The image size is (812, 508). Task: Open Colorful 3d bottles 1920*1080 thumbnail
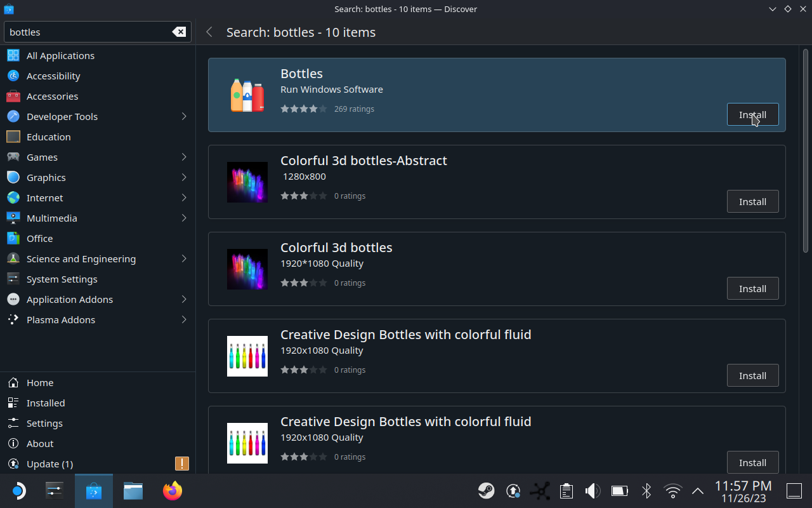(x=247, y=269)
